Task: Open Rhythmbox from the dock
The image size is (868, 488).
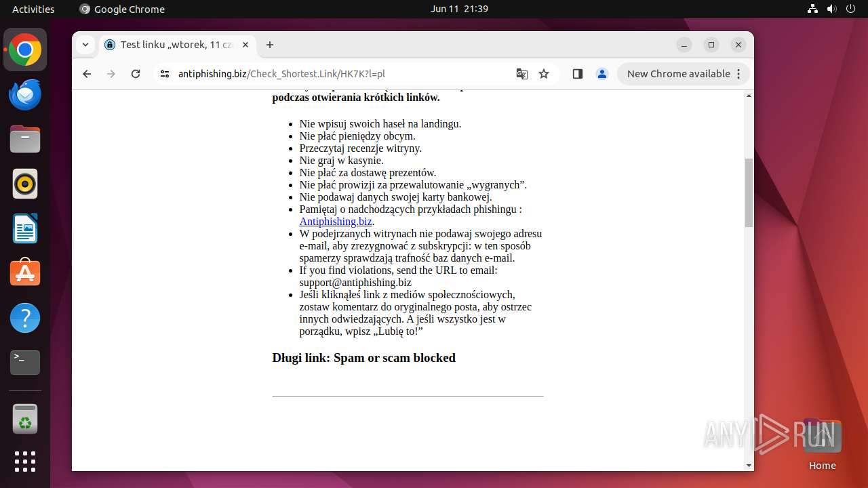Action: (25, 184)
